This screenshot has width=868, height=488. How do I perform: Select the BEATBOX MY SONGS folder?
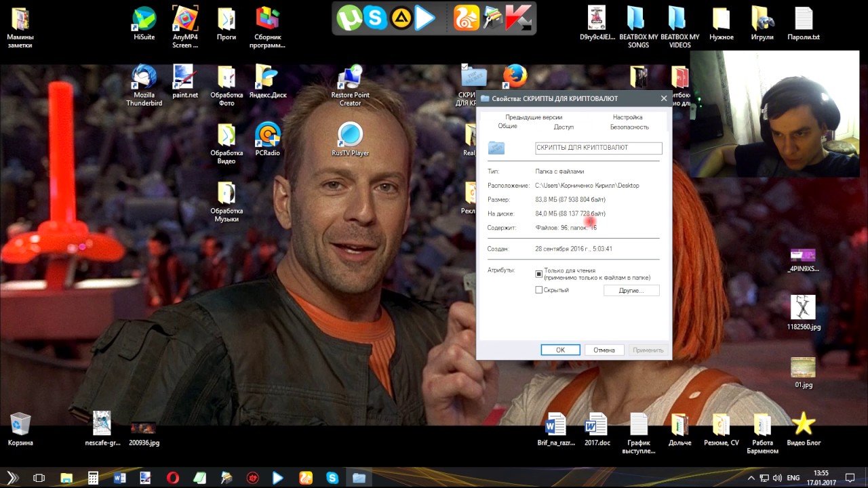638,27
